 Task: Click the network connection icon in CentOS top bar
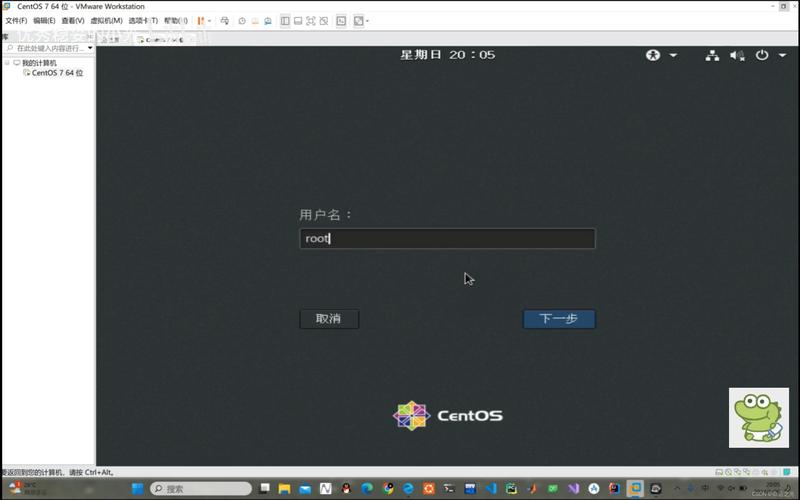point(712,56)
